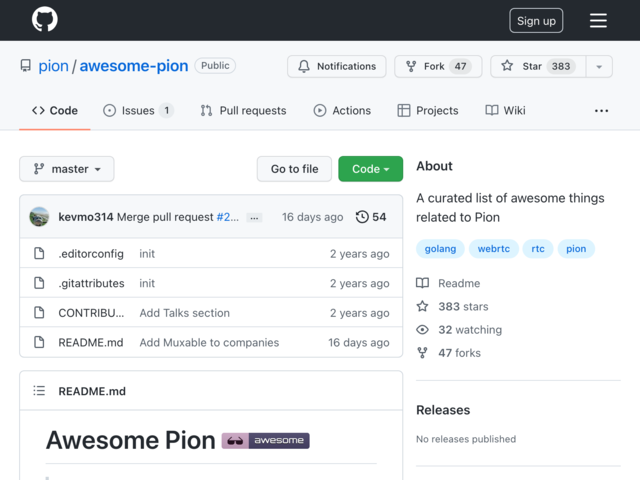Click the star icon beside 383 stars

[x=422, y=306]
